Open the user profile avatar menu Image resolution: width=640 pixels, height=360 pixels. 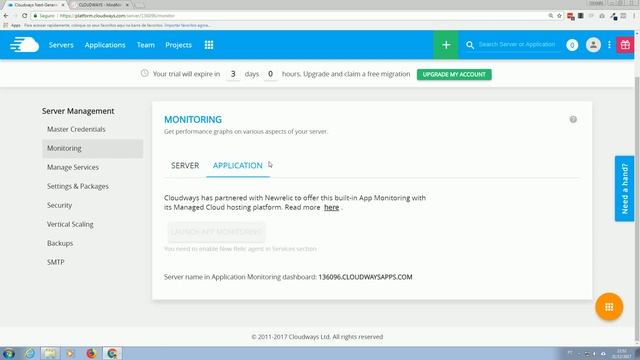click(593, 45)
